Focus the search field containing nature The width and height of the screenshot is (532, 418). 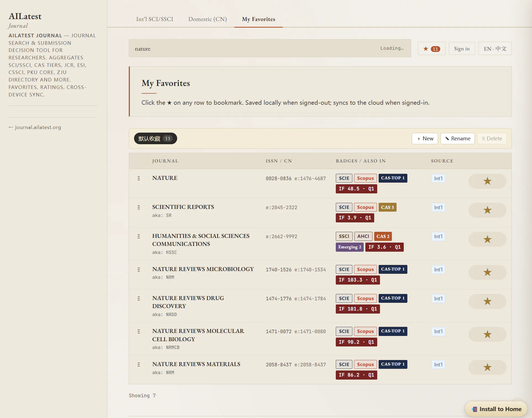pyautogui.click(x=270, y=48)
